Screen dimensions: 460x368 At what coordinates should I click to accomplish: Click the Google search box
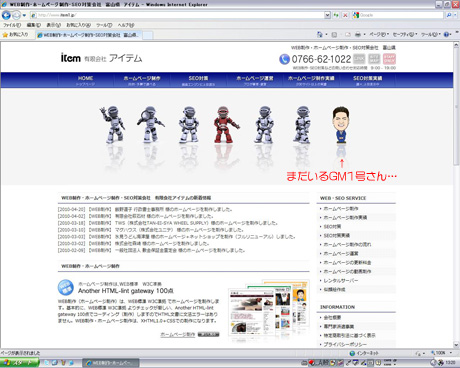pos(398,15)
